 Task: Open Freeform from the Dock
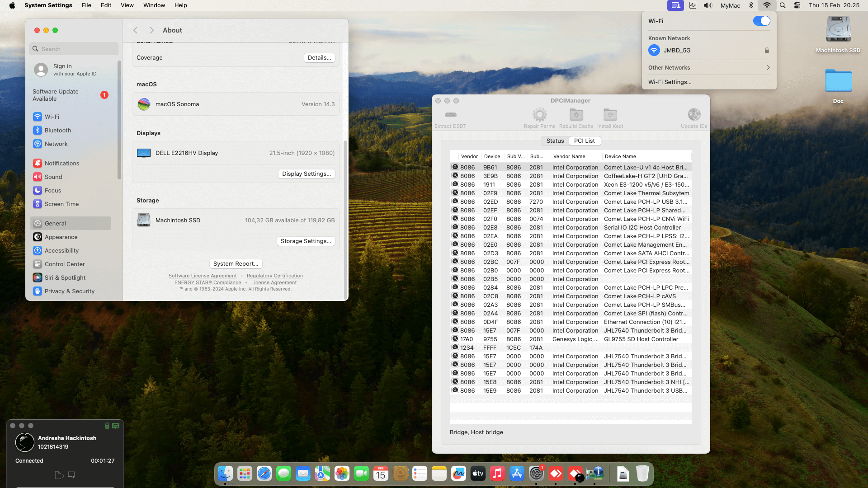458,474
